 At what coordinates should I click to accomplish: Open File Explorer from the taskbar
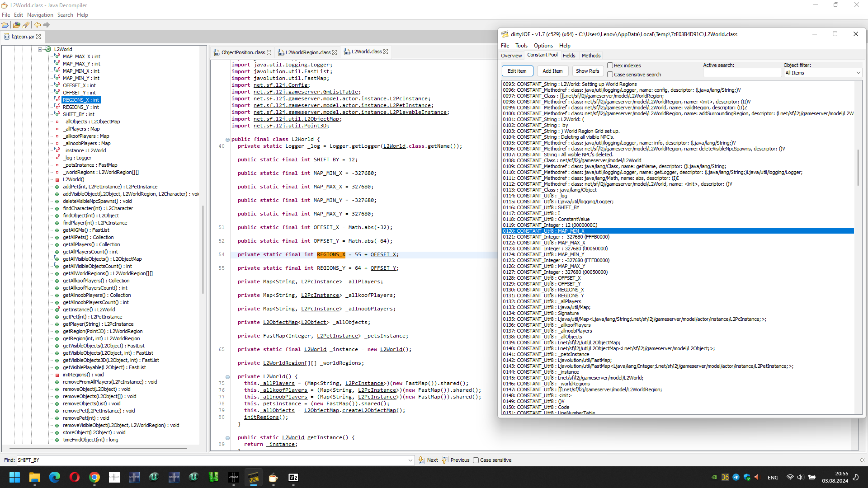[x=35, y=477]
